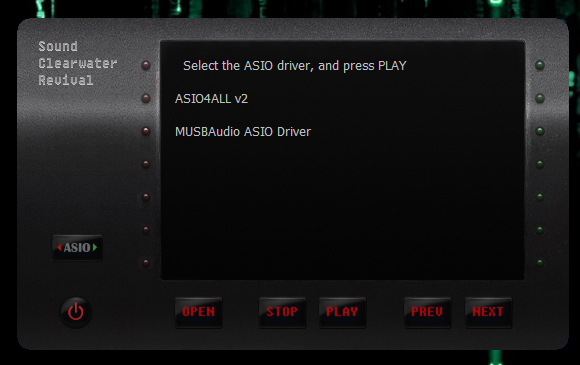Click red LED beside MUSBAudio ASIO Driver row
Screen dimensions: 580x365
point(146,131)
